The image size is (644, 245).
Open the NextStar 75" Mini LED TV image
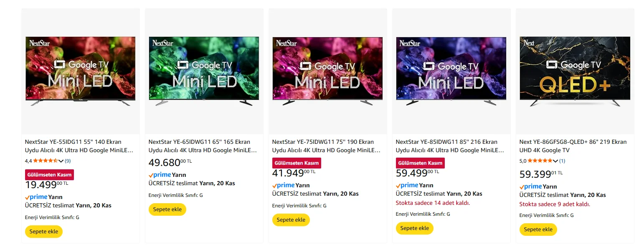coord(327,71)
